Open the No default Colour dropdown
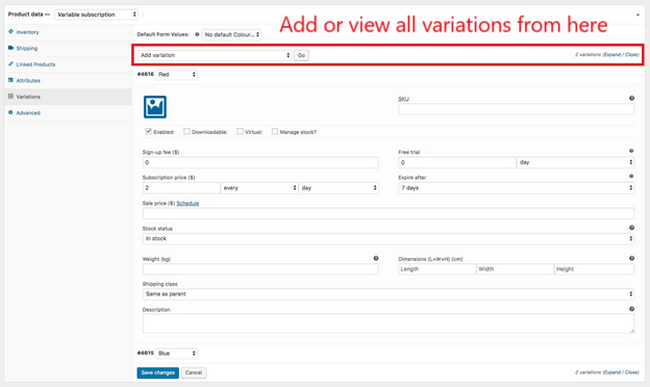650x387 pixels. (231, 34)
